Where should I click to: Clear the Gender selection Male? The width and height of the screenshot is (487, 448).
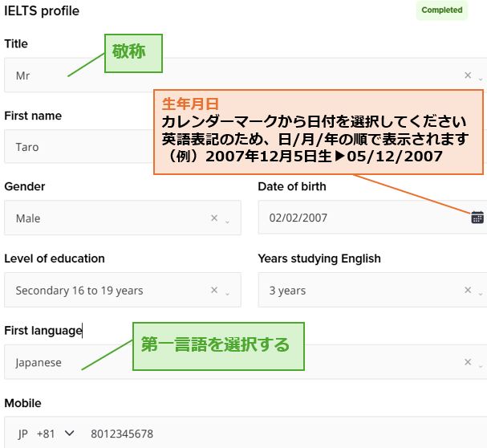click(x=214, y=218)
